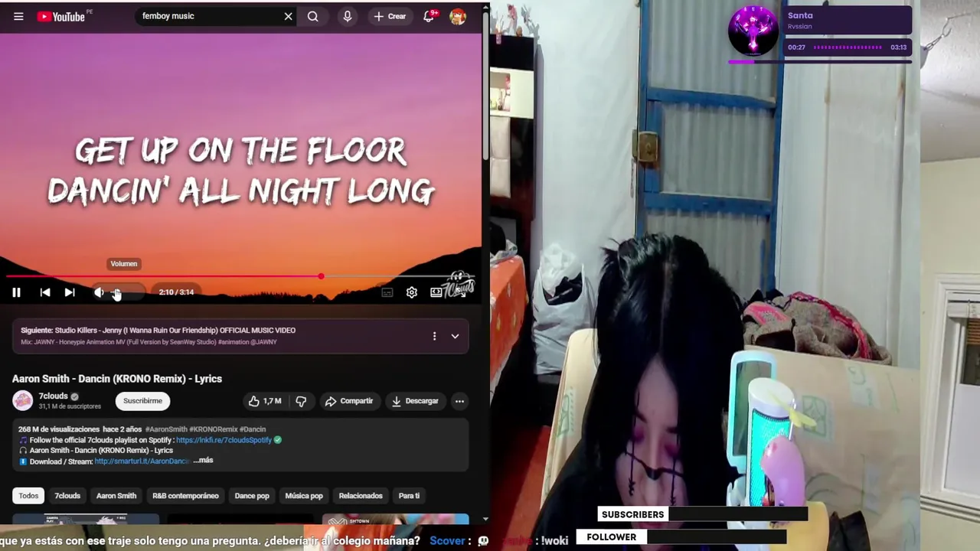This screenshot has height=551, width=980.
Task: Click the #AaronSmith hashtag
Action: 166,429
